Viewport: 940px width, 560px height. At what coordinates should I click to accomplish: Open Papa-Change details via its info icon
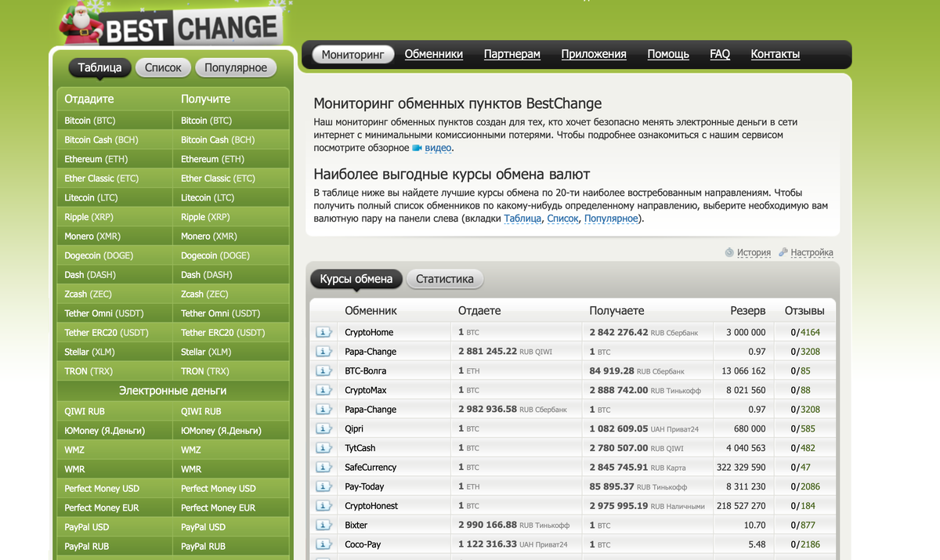coord(324,351)
